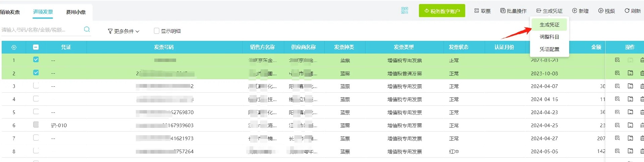
Task: Click the 取票 button
Action: tap(483, 11)
